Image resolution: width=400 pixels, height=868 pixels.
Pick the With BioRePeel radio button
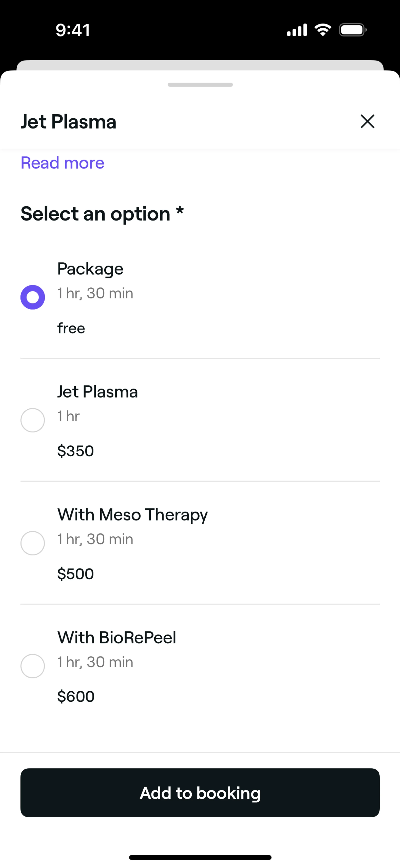coord(33,666)
